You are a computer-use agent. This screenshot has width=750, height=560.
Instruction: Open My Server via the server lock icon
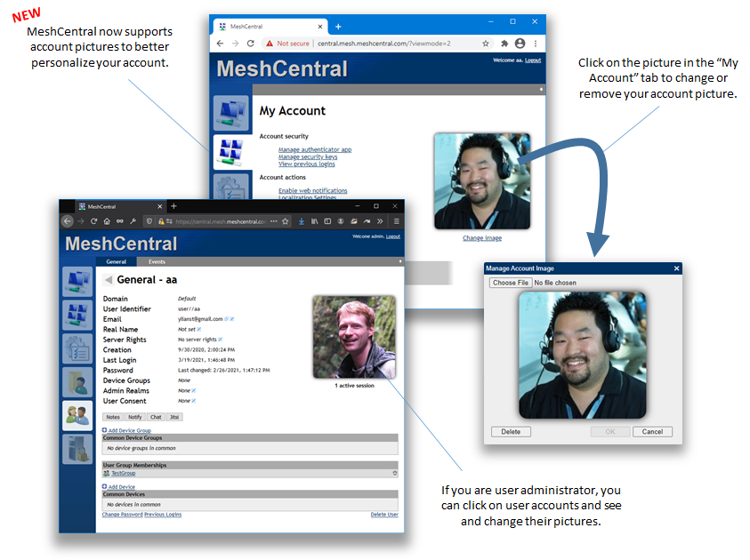pyautogui.click(x=80, y=449)
